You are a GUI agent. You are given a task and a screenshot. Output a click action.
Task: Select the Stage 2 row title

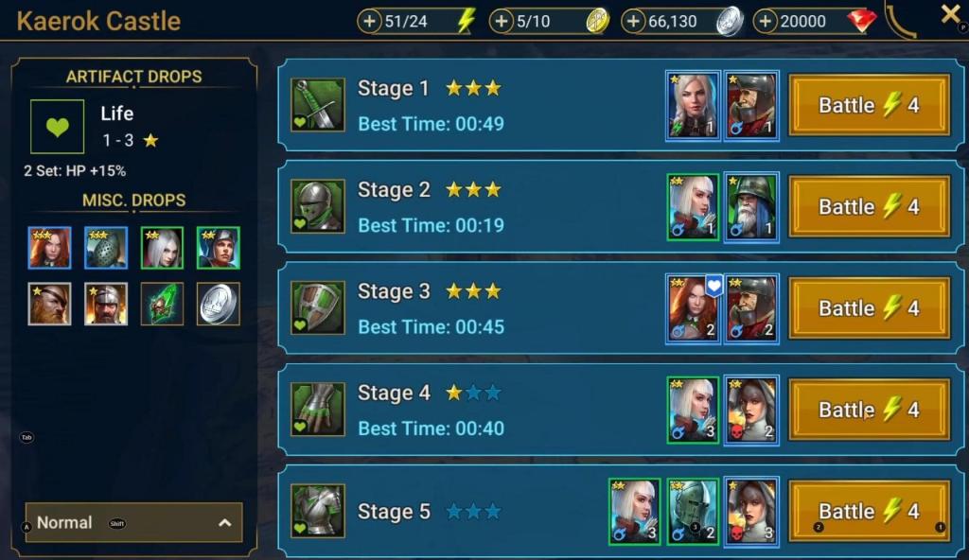tap(394, 189)
